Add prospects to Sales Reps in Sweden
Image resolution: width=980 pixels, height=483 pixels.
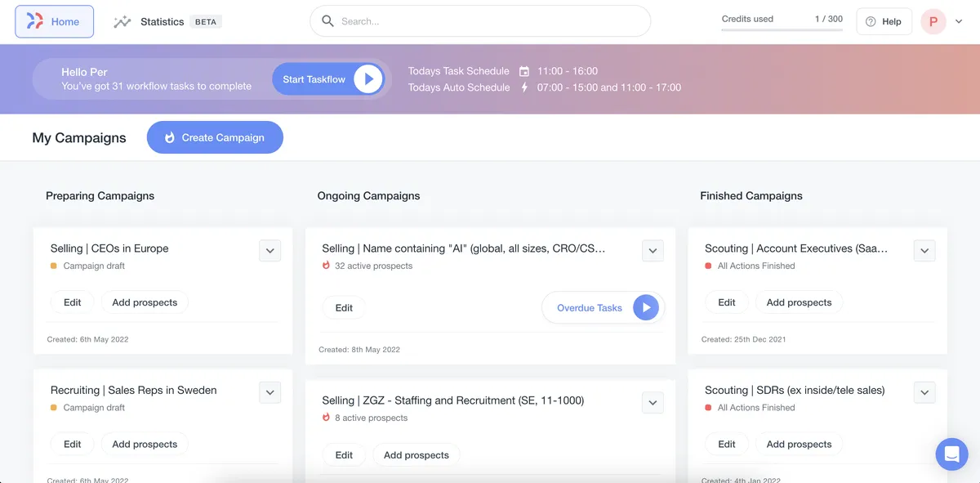click(x=145, y=445)
